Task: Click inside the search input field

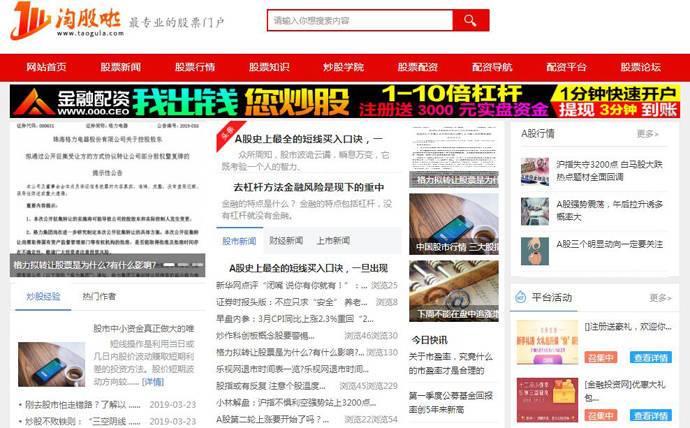Action: [x=360, y=21]
